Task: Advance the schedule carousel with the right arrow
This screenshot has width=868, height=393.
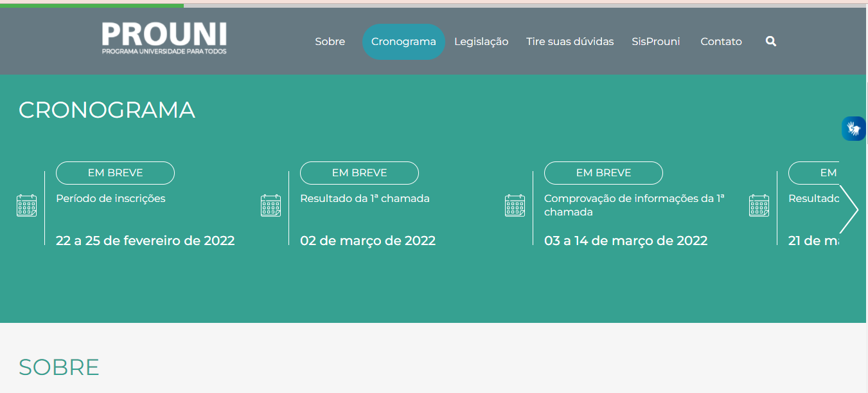Action: click(x=849, y=209)
